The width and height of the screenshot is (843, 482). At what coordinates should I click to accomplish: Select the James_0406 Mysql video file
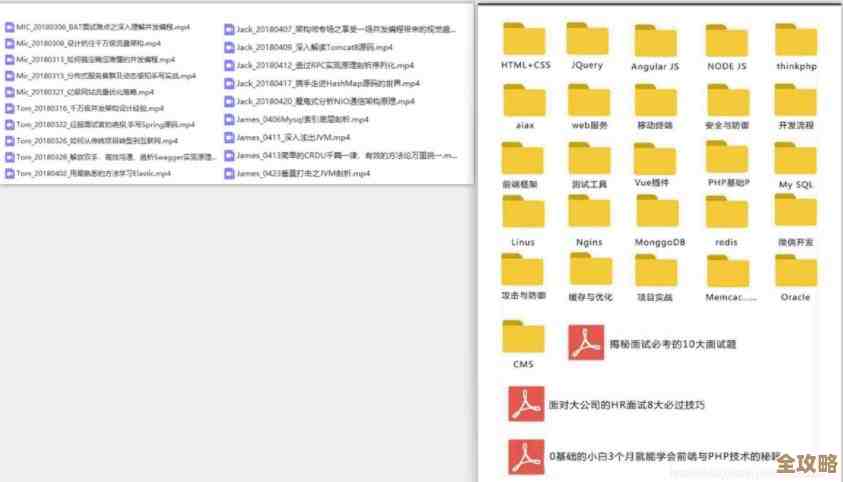coord(297,119)
